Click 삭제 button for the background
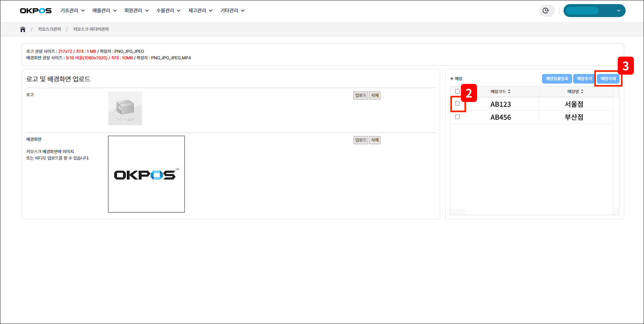The width and height of the screenshot is (644, 324). pos(375,140)
